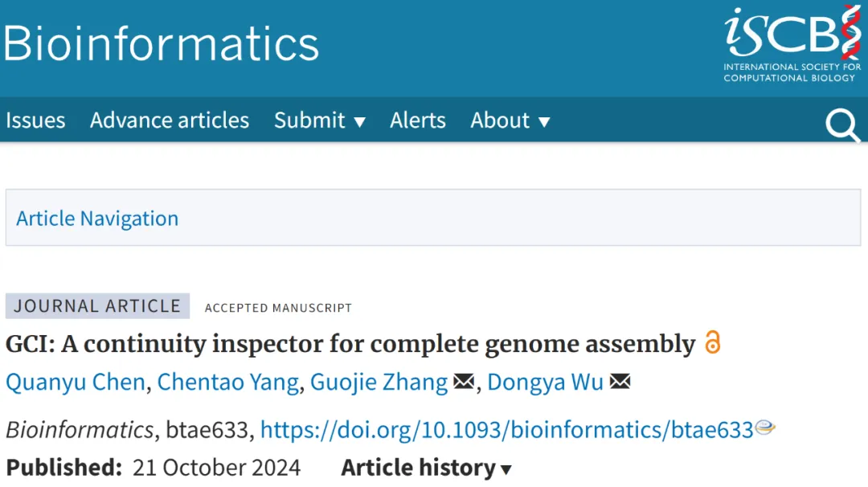Image resolution: width=868 pixels, height=487 pixels.
Task: View author Dongya Wu's details
Action: point(545,383)
